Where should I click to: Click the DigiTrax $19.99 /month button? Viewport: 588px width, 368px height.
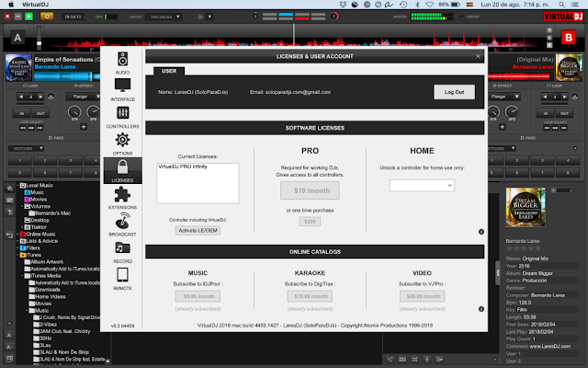[x=310, y=296]
